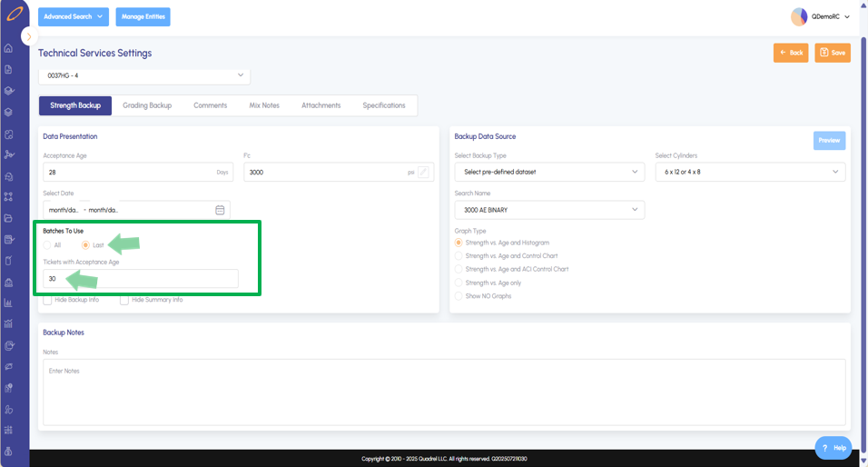Click the QDemoRC user avatar
The width and height of the screenshot is (868, 467).
click(799, 16)
